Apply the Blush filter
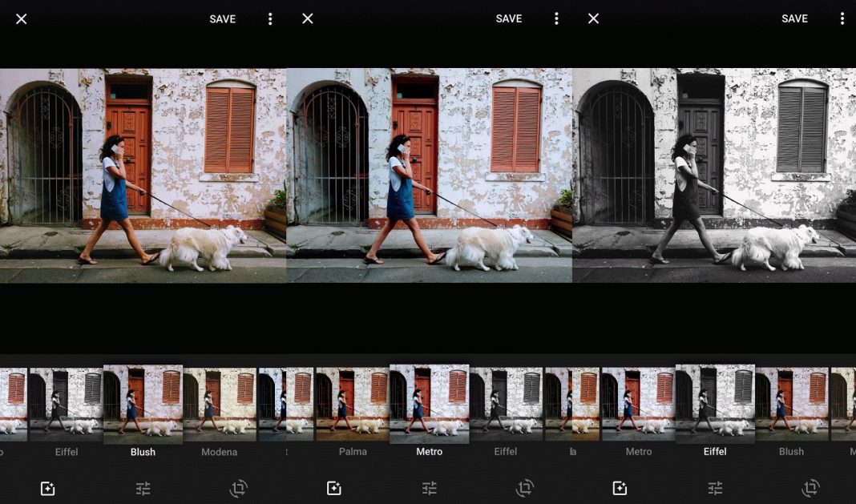The image size is (856, 504). coord(142,403)
